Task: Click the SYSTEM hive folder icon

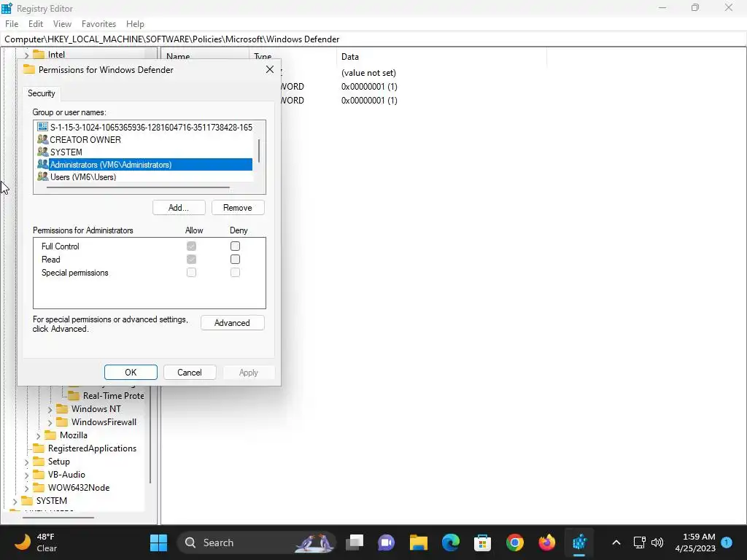Action: tap(27, 501)
